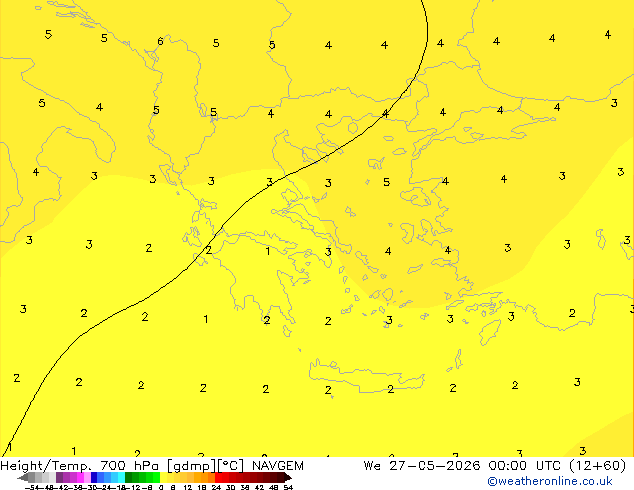Click the [gdmp] unit label
The height and width of the screenshot is (490, 634).
pyautogui.click(x=192, y=466)
